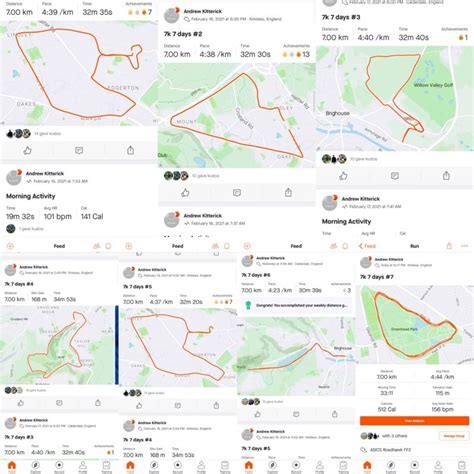Open the Explore compass tab on the Run screen
The image size is (474, 474).
click(391, 466)
